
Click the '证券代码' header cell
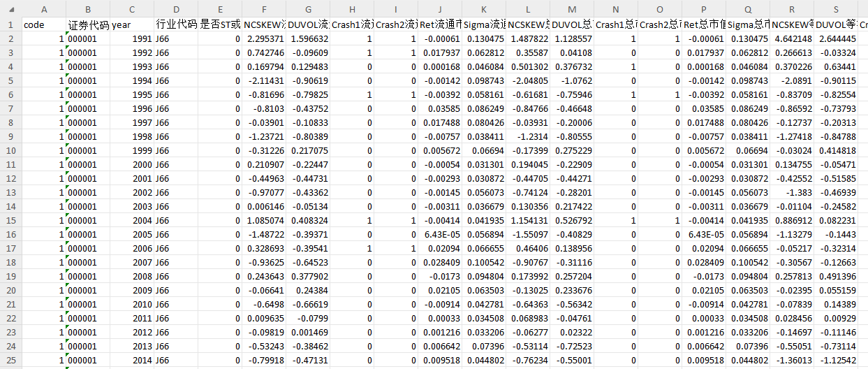tap(88, 24)
